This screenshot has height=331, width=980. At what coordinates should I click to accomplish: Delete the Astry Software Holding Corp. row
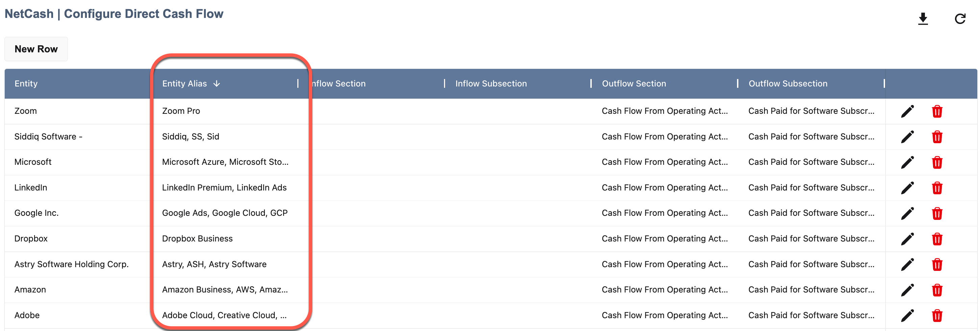click(x=937, y=264)
